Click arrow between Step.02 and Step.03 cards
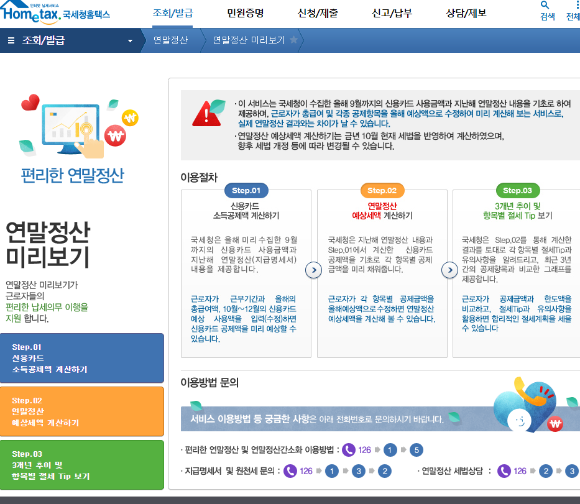 pyautogui.click(x=449, y=270)
